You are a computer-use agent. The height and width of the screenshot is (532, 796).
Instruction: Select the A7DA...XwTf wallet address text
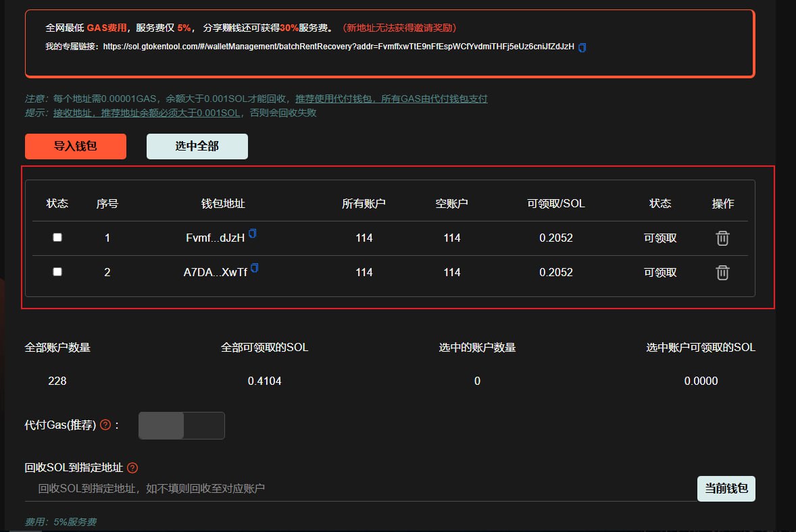(x=215, y=273)
